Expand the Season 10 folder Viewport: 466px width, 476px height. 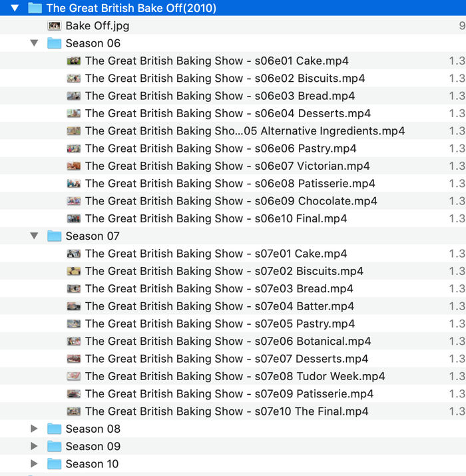pyautogui.click(x=35, y=464)
